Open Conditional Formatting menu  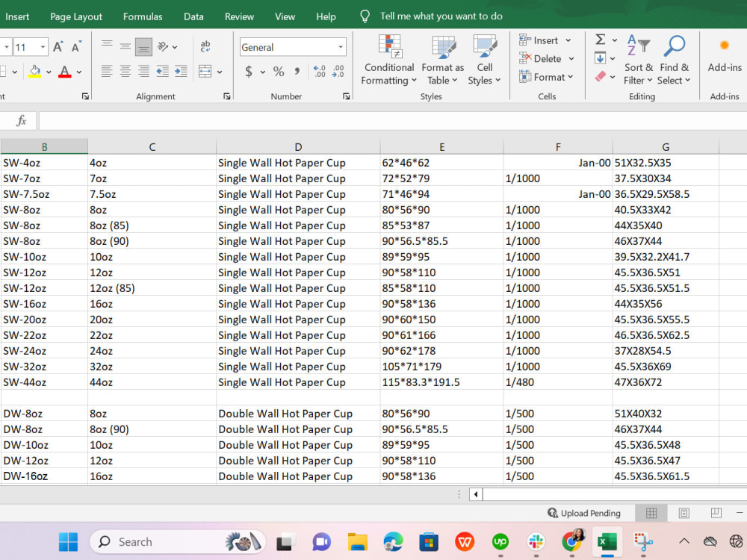click(x=388, y=60)
